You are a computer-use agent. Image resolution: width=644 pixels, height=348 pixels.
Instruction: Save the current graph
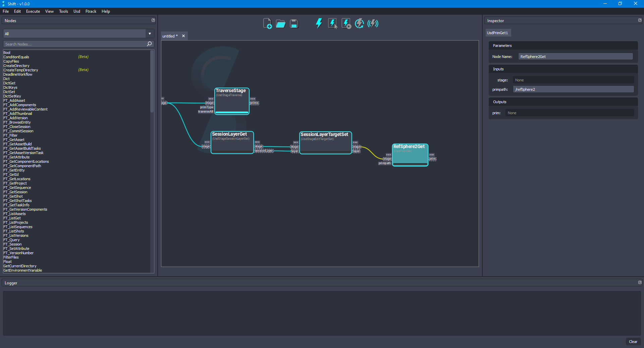294,23
